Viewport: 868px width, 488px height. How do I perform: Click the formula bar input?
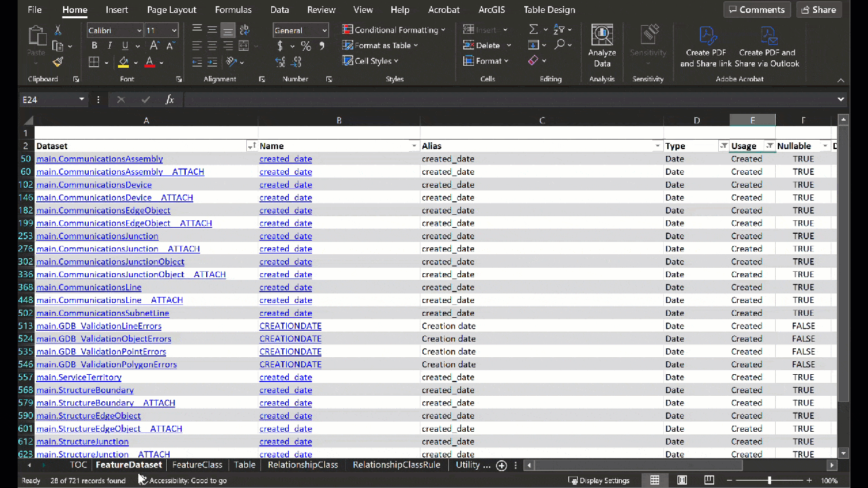pos(509,100)
